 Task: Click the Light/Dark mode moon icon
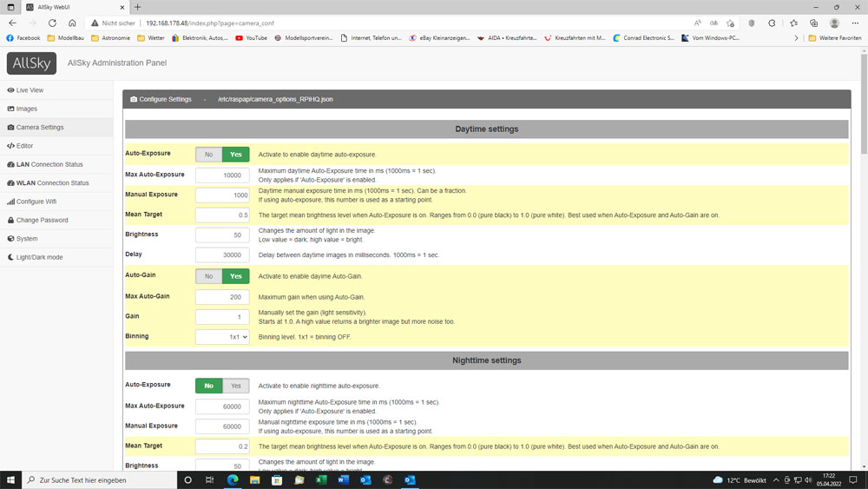(x=10, y=257)
